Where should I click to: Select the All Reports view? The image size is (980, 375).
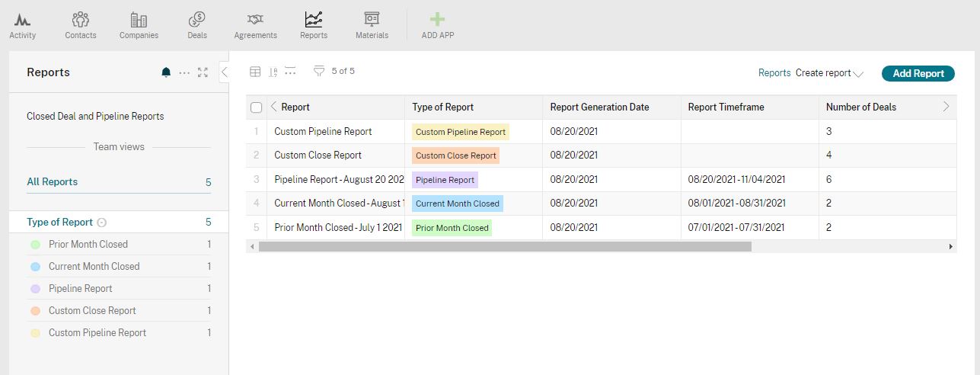click(x=52, y=182)
